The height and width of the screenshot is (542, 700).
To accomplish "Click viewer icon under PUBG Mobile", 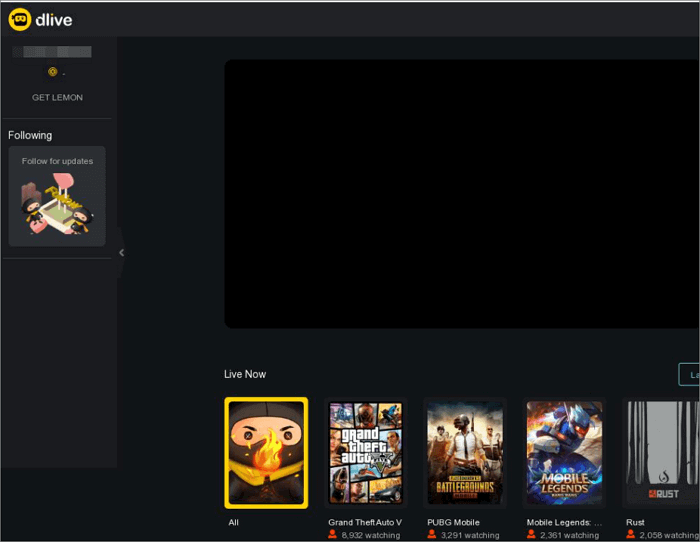I will click(x=432, y=536).
